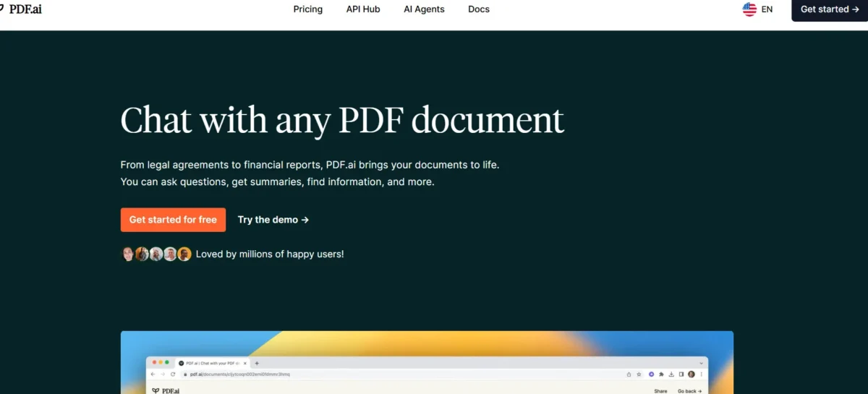Click the browser reload icon in demo preview
The image size is (868, 394).
(173, 374)
